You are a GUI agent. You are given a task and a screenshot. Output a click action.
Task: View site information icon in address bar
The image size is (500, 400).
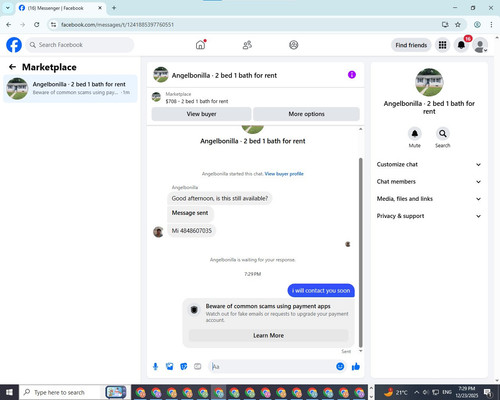[53, 24]
